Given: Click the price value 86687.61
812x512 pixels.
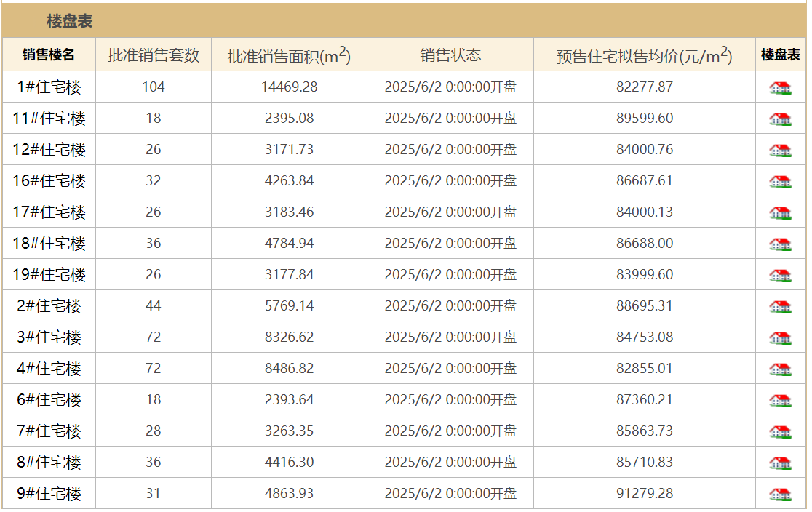Looking at the screenshot, I should [644, 180].
